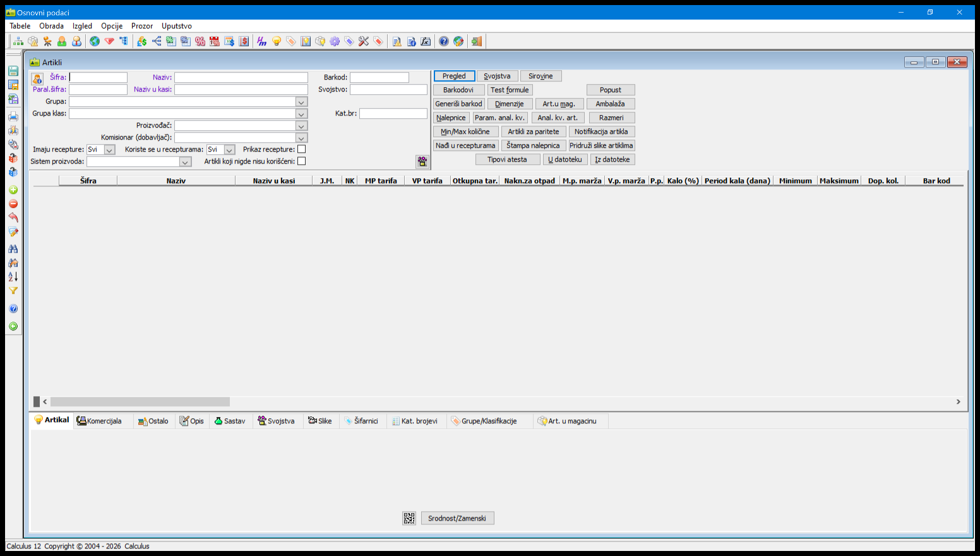Click the yellow funnel filter icon
This screenshot has width=980, height=556.
tap(13, 291)
